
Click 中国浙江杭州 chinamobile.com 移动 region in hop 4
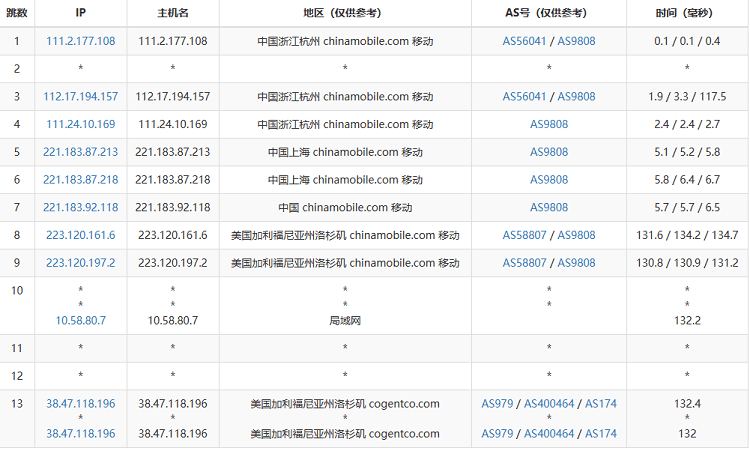(x=345, y=125)
